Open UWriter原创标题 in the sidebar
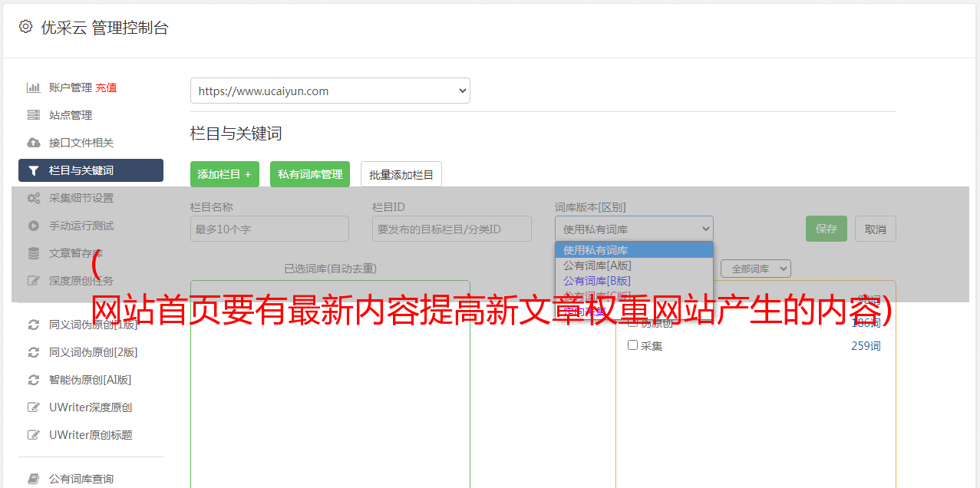980x488 pixels. tap(91, 435)
